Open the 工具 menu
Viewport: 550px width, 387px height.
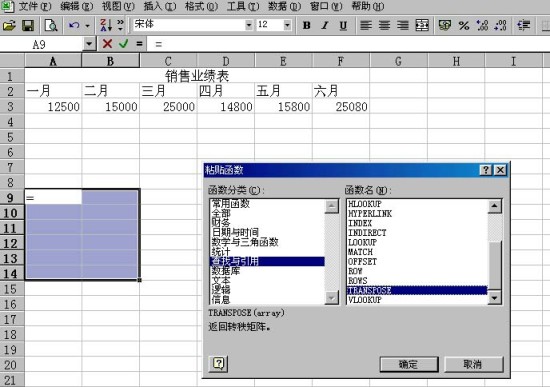point(243,6)
